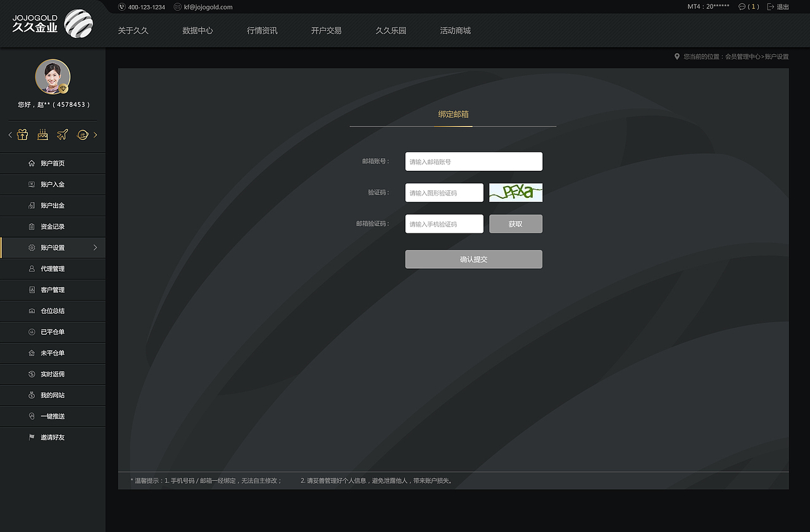Click the icon for 仓位总结
This screenshot has width=810, height=532.
point(32,311)
